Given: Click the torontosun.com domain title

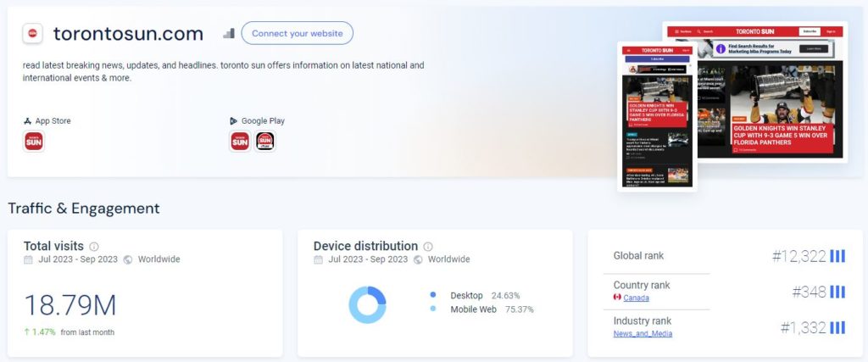Looking at the screenshot, I should (129, 34).
